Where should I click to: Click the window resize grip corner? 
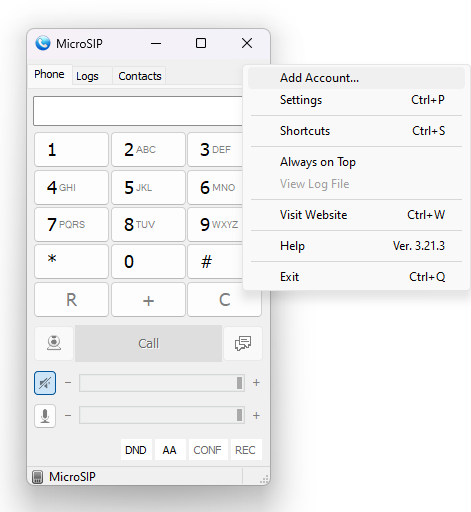[264, 479]
